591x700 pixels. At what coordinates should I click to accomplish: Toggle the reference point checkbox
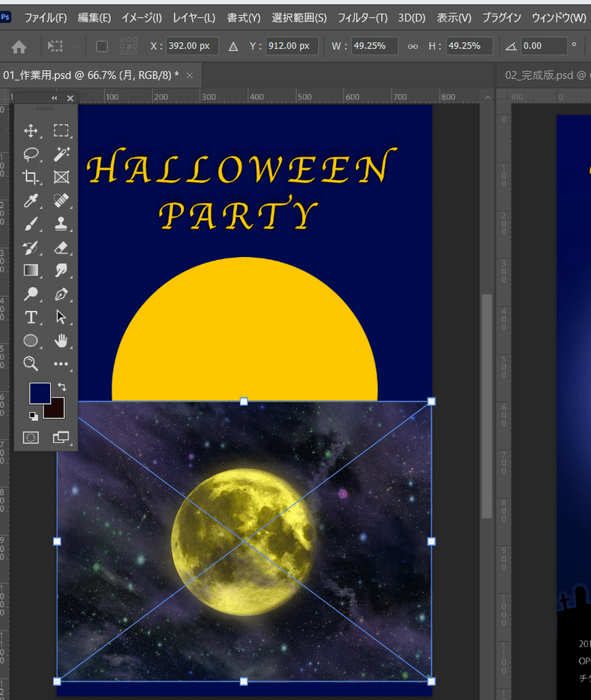tap(102, 47)
